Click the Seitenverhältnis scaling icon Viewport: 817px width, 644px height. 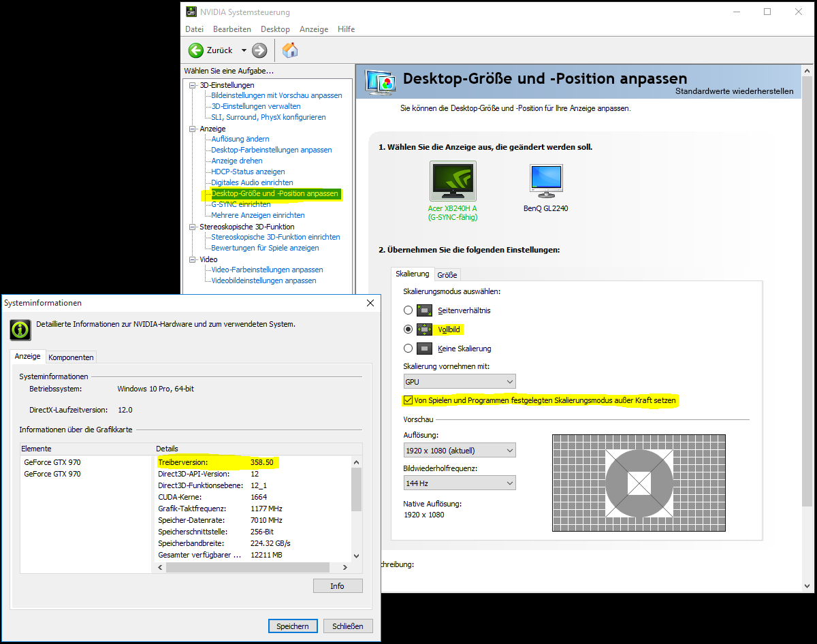click(x=425, y=310)
